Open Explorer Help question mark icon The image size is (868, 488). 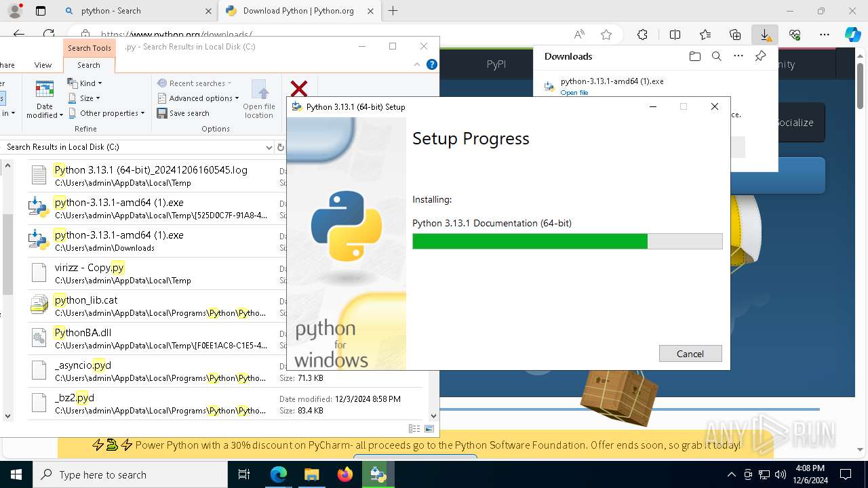(432, 65)
